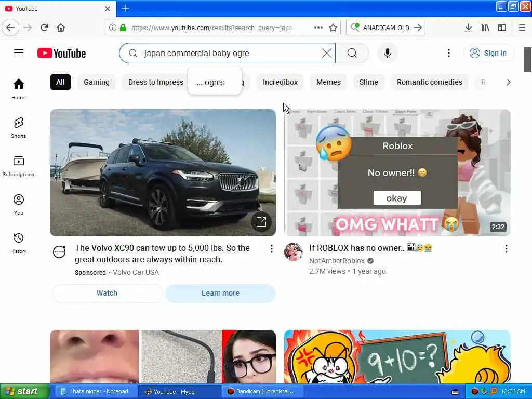Click in the YouTube search field

228,53
